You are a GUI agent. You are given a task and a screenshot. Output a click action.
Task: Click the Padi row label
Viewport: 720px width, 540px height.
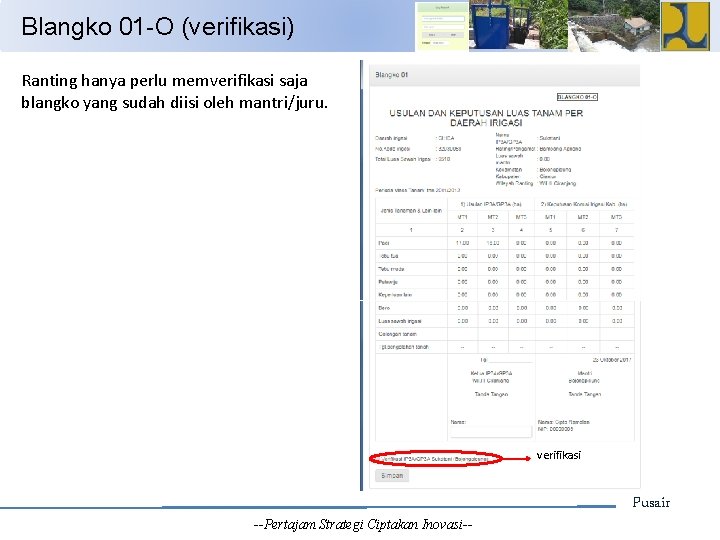(384, 243)
